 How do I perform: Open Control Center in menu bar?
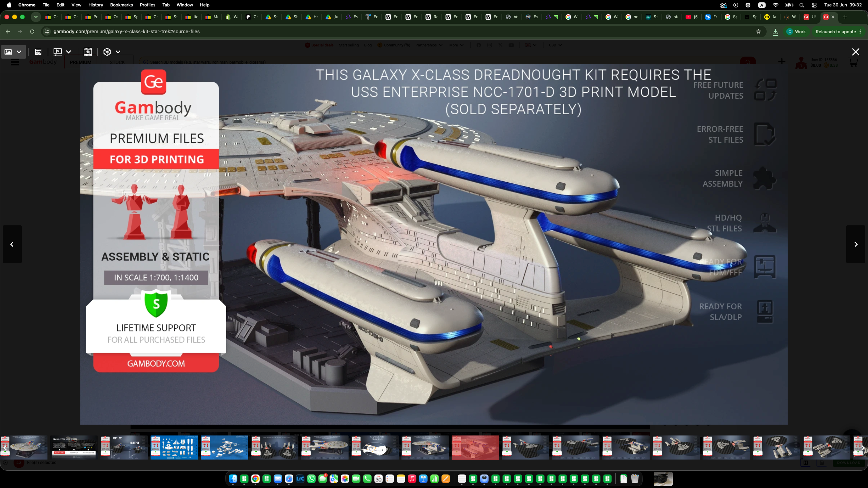(x=814, y=5)
